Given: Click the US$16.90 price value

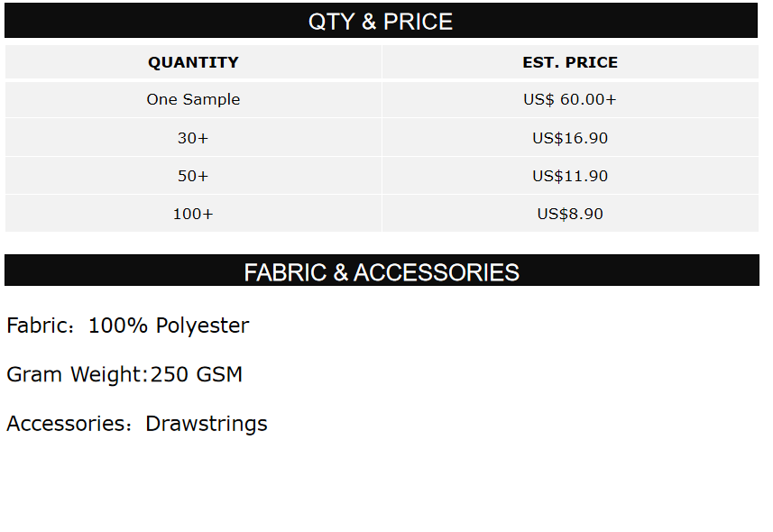Looking at the screenshot, I should [570, 138].
